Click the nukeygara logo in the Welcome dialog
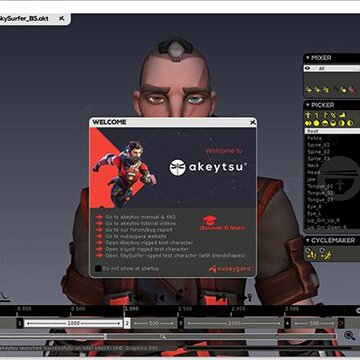 point(231,268)
